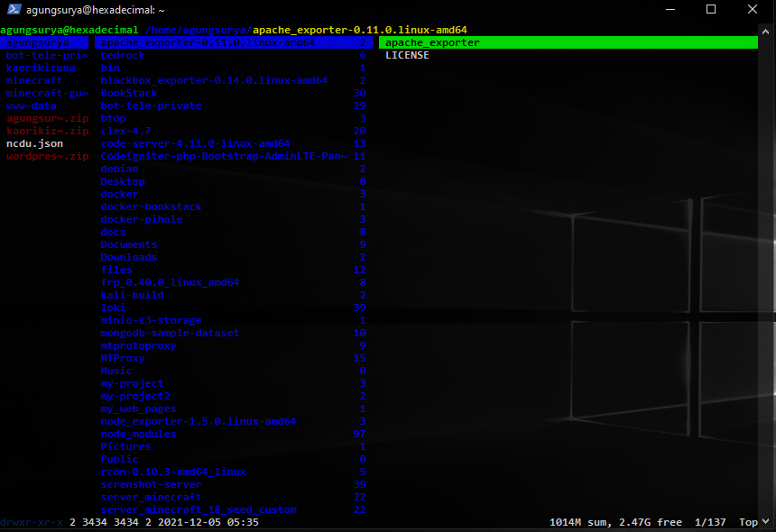Close the terminal window
This screenshot has width=776, height=532.
pyautogui.click(x=751, y=10)
